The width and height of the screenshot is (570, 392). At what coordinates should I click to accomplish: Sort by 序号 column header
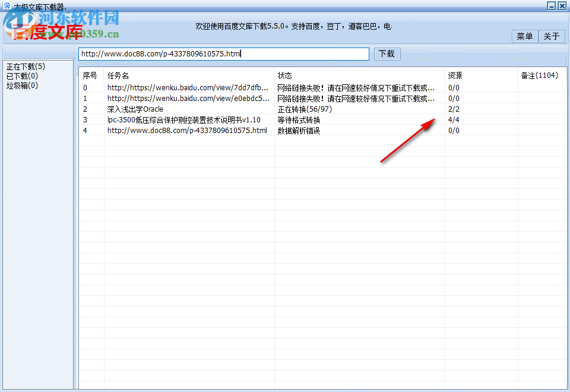pos(90,75)
